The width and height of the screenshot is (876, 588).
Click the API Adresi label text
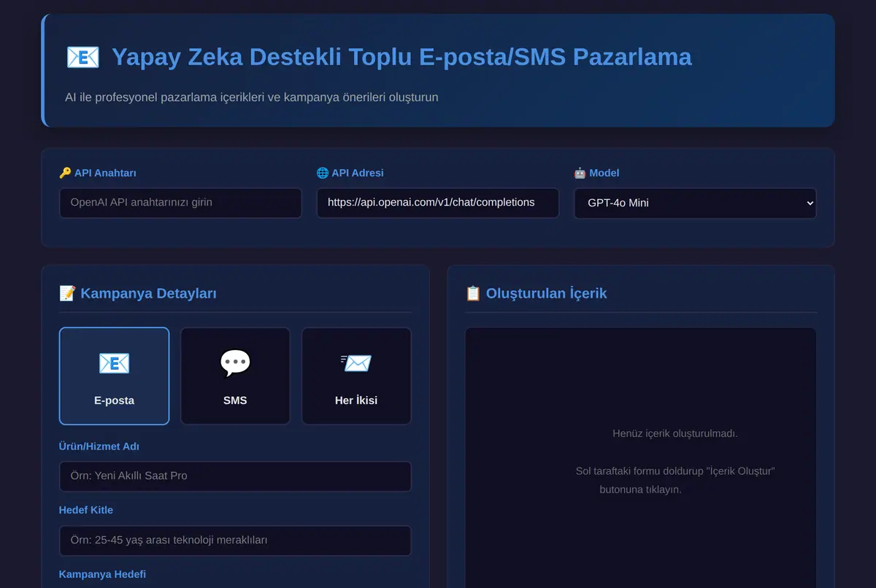[x=358, y=173]
